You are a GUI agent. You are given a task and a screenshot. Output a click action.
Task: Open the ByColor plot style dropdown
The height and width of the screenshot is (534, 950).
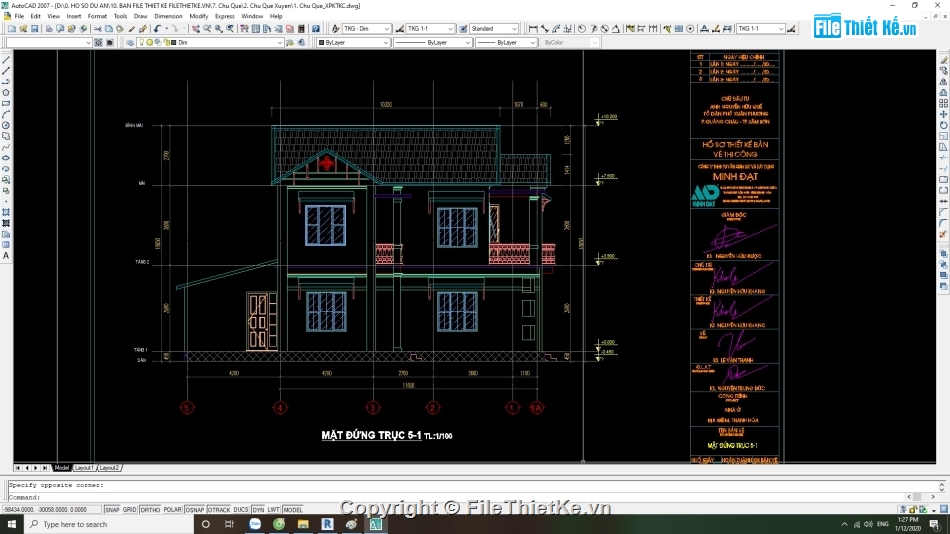[571, 42]
